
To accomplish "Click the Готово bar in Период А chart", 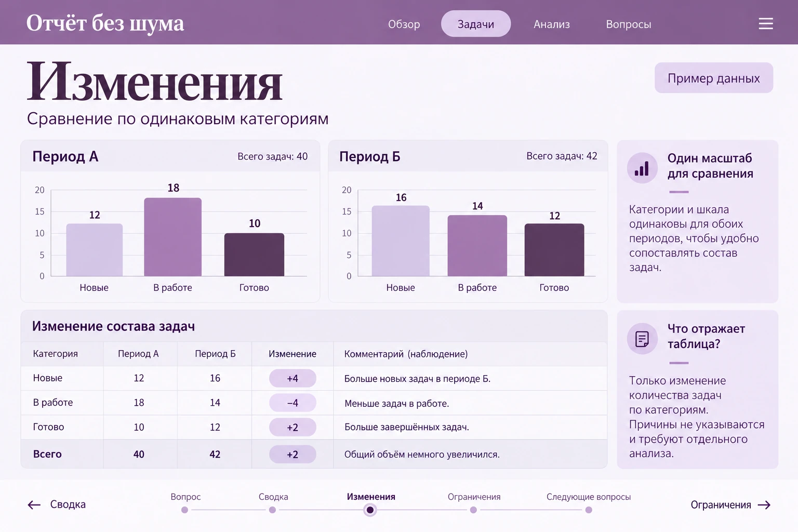I will tap(254, 255).
